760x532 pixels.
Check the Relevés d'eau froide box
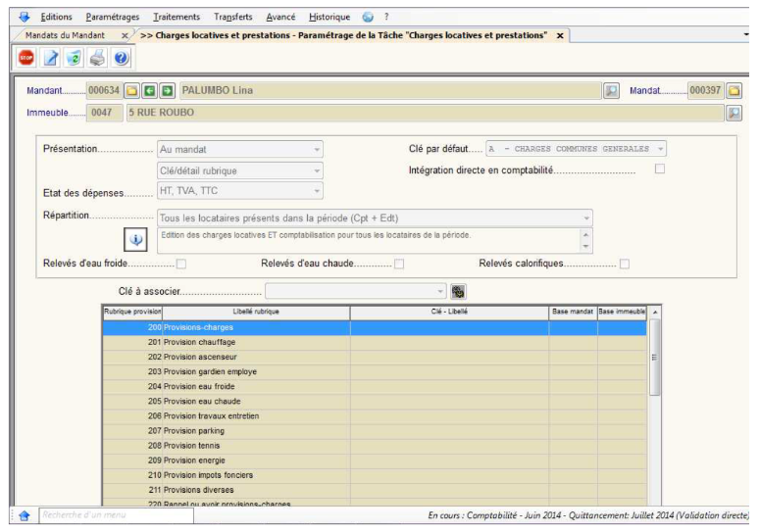(x=180, y=264)
